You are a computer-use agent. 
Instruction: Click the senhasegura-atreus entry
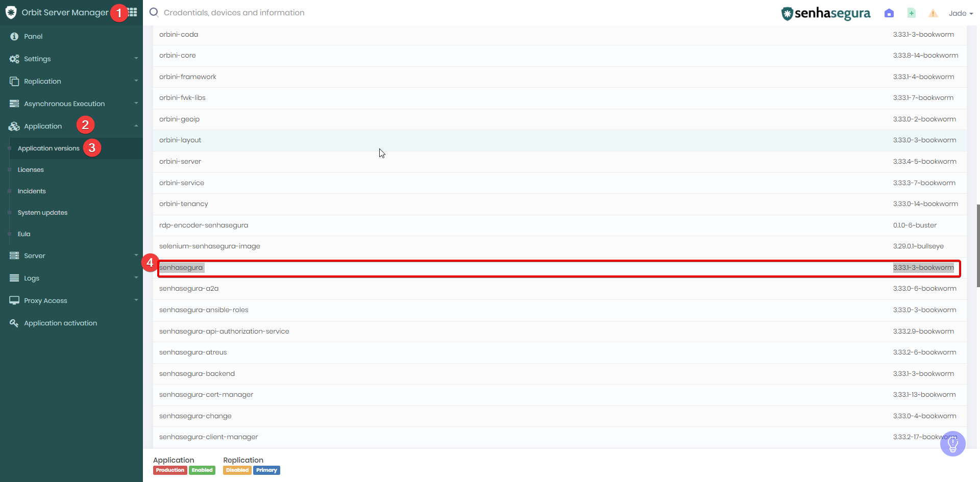[x=192, y=352]
